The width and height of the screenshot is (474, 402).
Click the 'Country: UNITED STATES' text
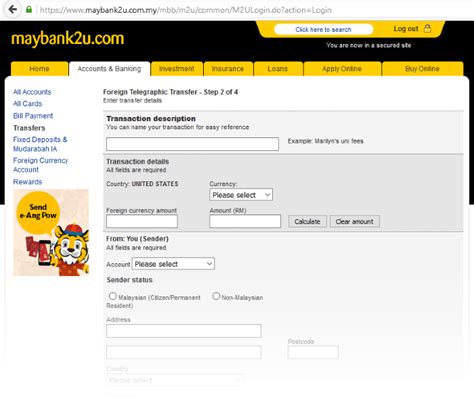(142, 184)
